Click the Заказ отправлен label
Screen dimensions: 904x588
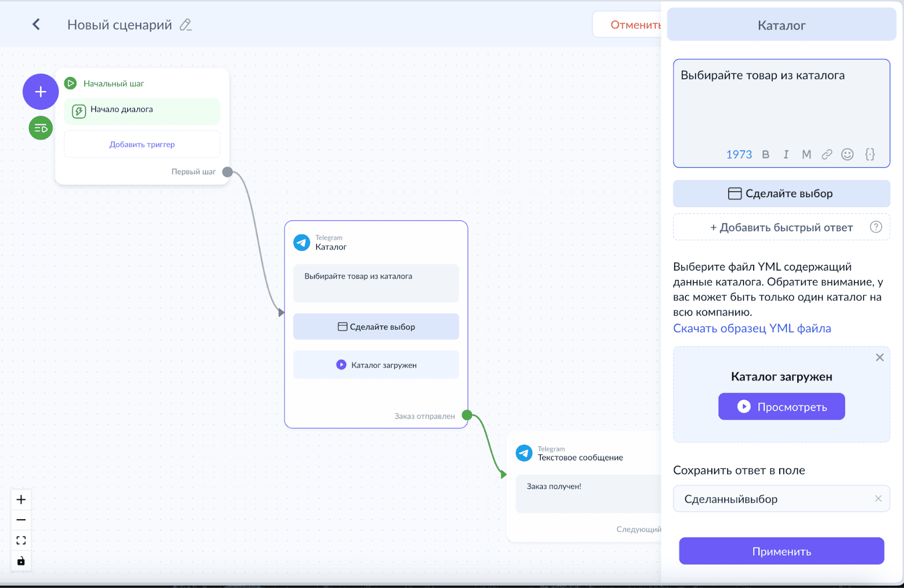pyautogui.click(x=425, y=416)
